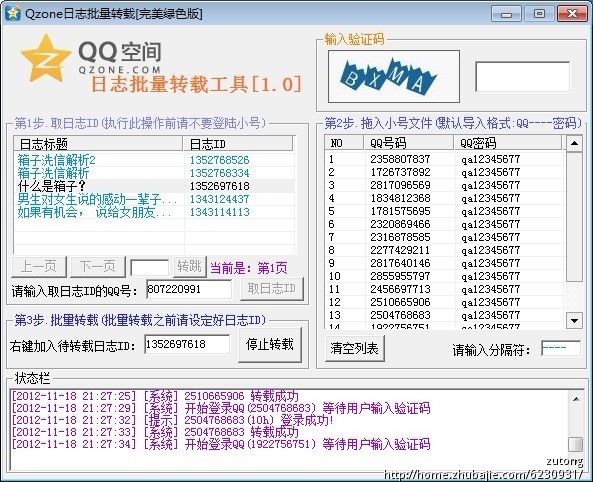
Task: Click the 清空列表 clear list button
Action: click(354, 348)
